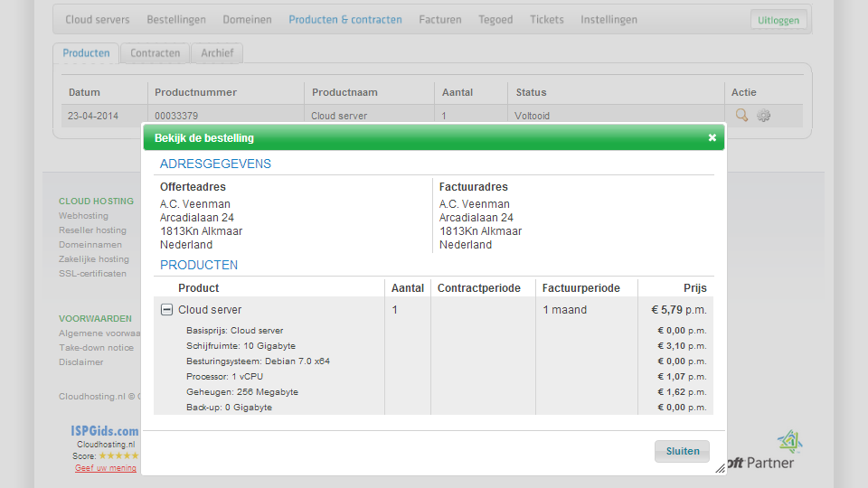Open the Facturen page
The image size is (868, 488).
click(x=440, y=20)
